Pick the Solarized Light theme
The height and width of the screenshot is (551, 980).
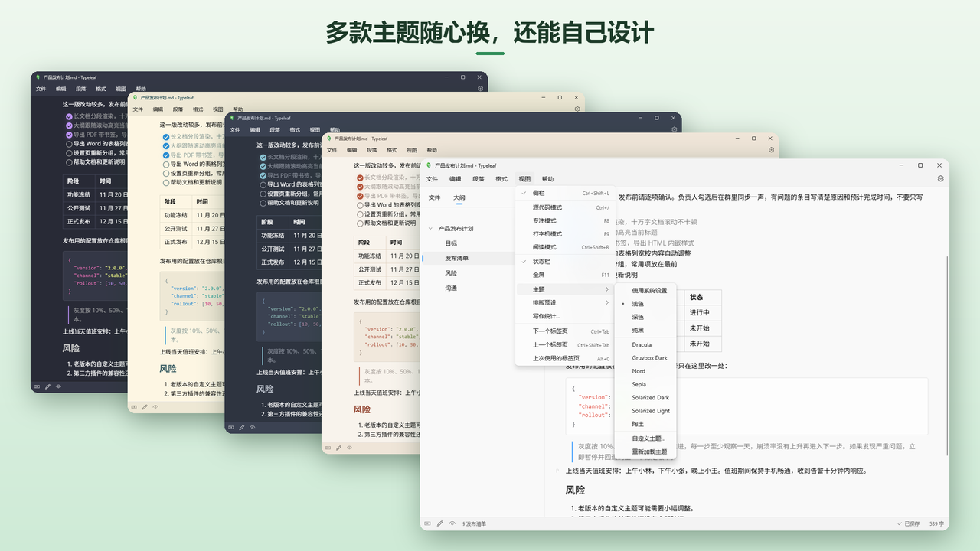[x=645, y=411]
